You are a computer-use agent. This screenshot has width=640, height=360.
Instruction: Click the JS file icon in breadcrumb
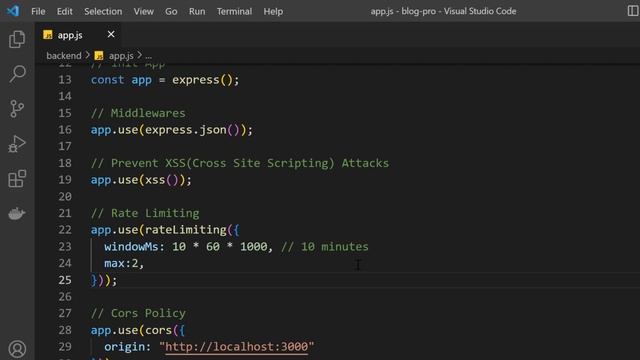click(99, 56)
